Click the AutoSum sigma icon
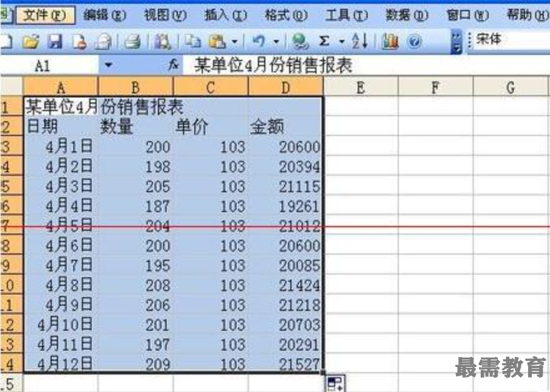 325,41
